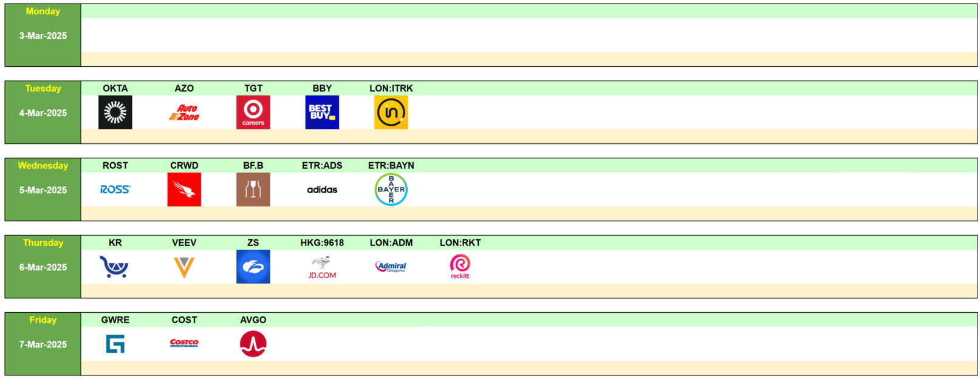Select the ETR:BAYN ticker label
The width and height of the screenshot is (980, 379).
[391, 165]
